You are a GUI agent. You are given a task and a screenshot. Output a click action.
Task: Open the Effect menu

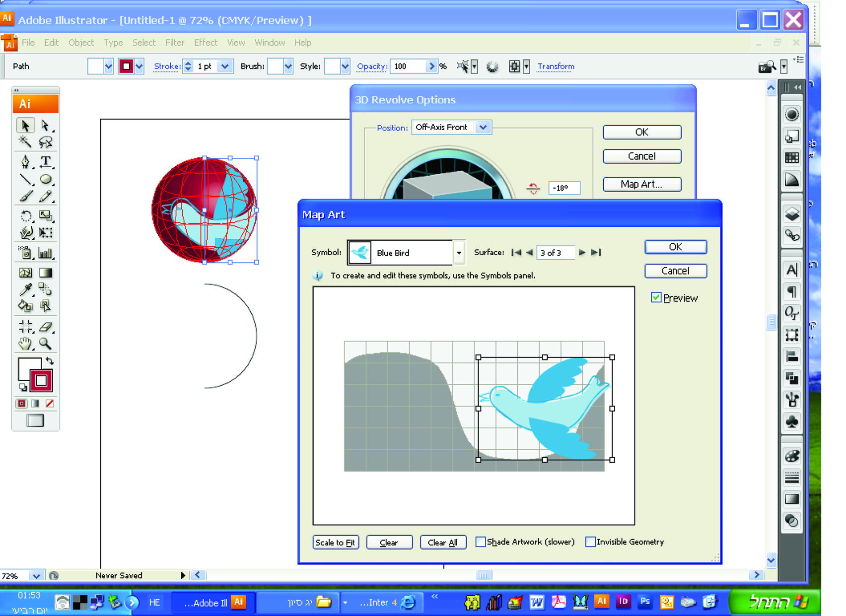[206, 43]
